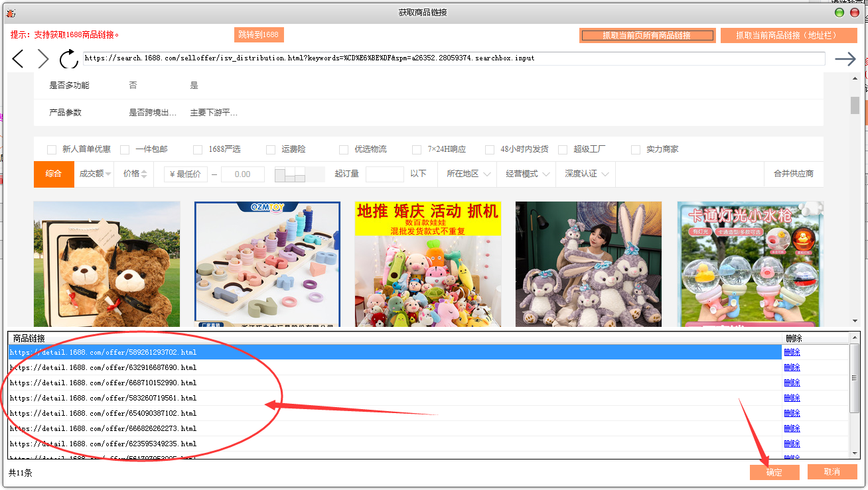Open the graduation teddy bears product image
This screenshot has height=490, width=868.
[x=107, y=264]
